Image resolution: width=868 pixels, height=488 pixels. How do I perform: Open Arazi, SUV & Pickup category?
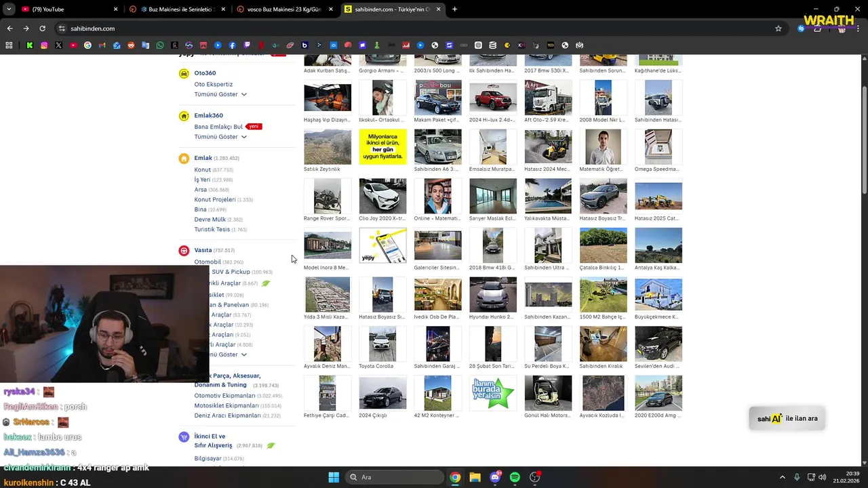[x=230, y=272]
